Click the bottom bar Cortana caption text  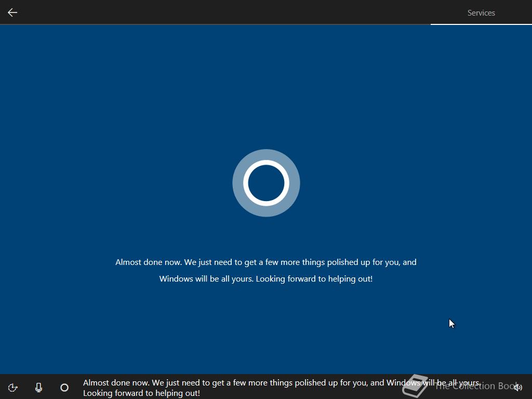click(x=282, y=388)
